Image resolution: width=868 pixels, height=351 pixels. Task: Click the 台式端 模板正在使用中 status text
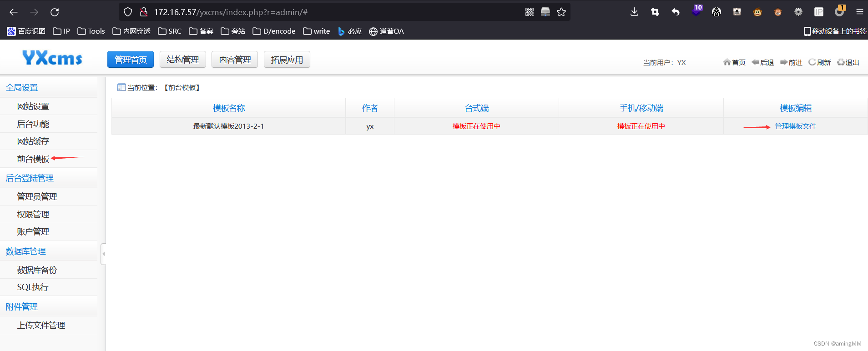coord(476,126)
